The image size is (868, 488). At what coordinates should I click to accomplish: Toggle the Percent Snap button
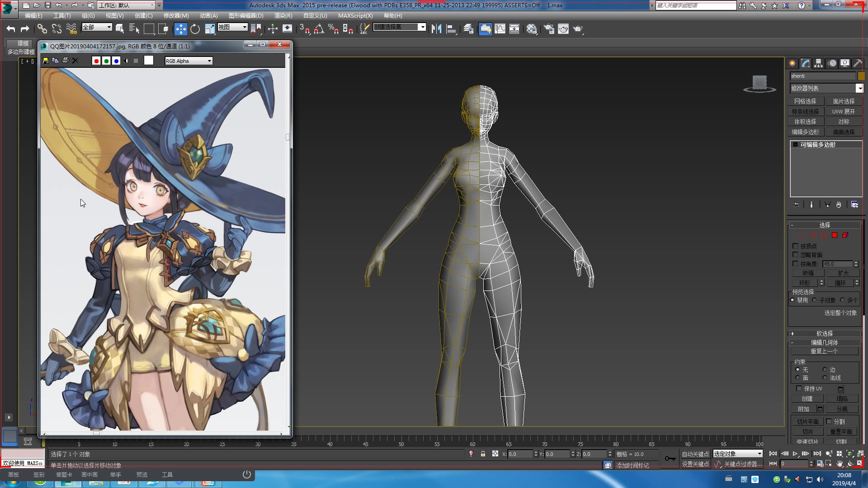click(333, 29)
